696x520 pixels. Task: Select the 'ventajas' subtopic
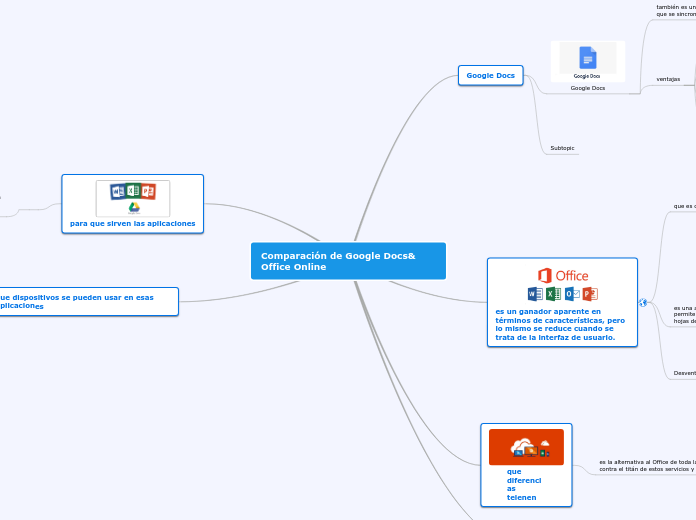point(668,79)
